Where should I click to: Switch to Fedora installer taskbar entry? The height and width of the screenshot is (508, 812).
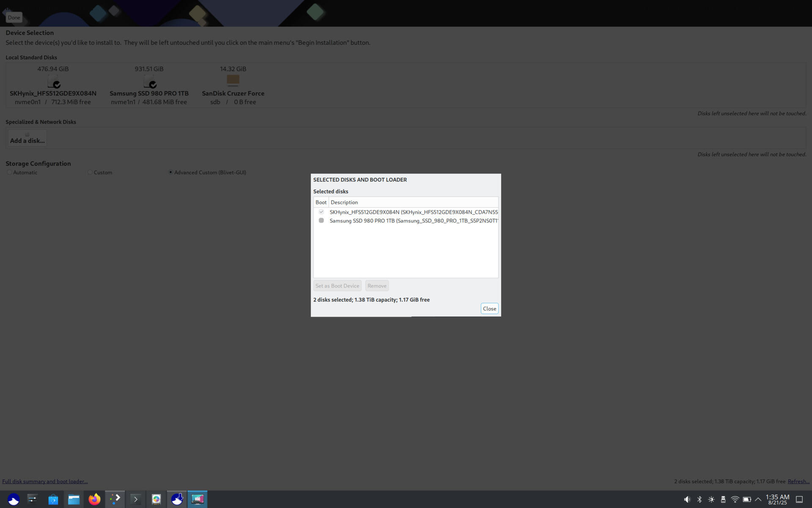click(177, 500)
